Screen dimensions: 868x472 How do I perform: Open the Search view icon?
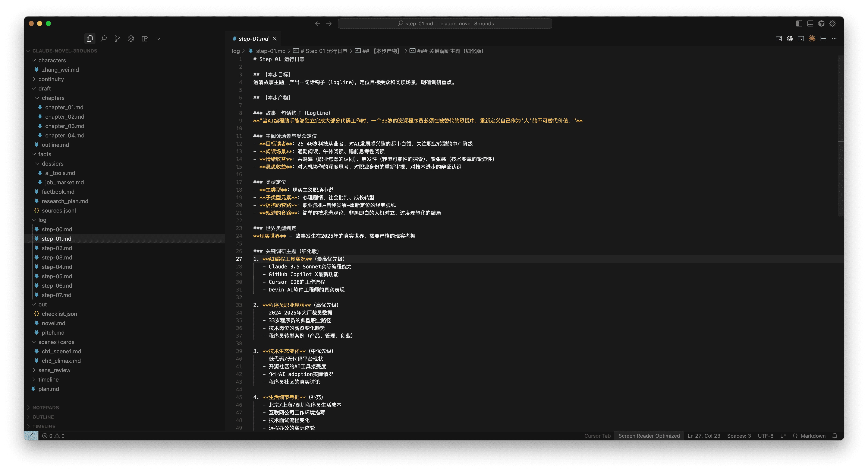click(x=103, y=39)
